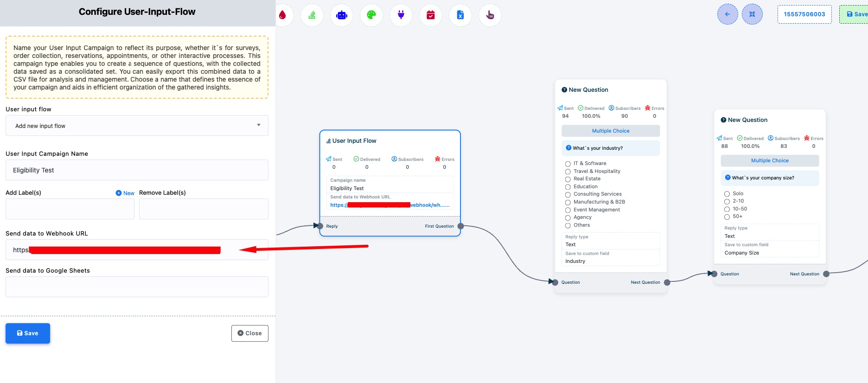This screenshot has height=383, width=868.
Task: Select the 10-50 company size radio
Action: tap(727, 209)
